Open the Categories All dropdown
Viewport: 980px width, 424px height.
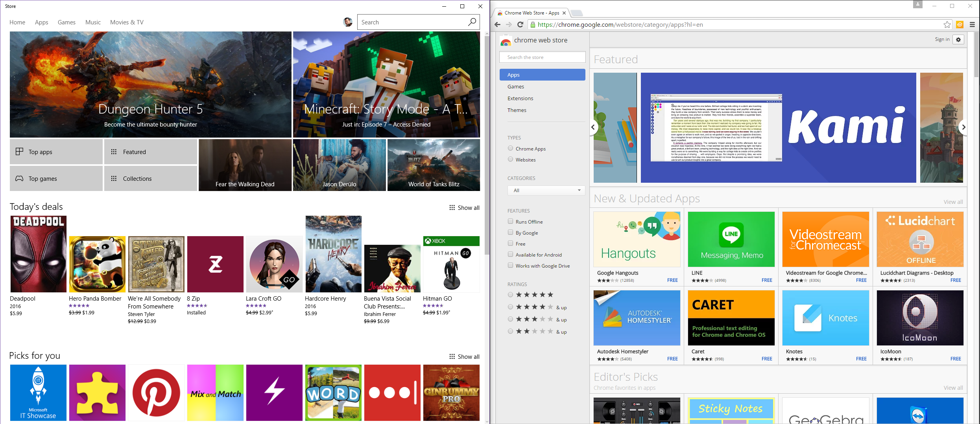pos(546,190)
